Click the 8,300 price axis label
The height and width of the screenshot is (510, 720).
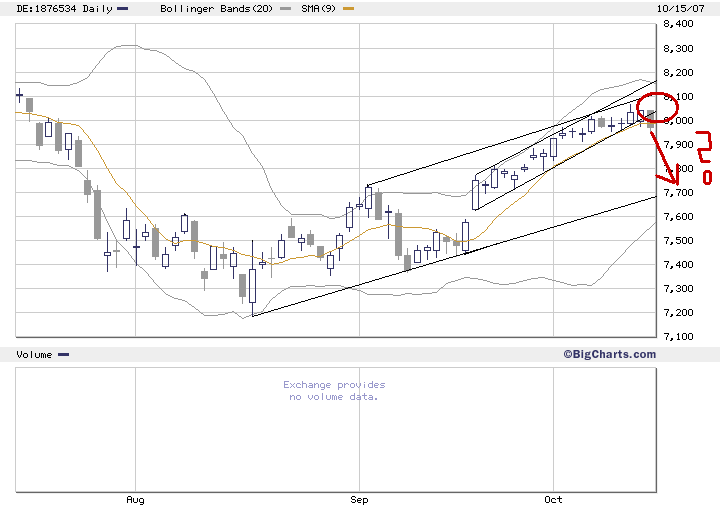point(678,48)
